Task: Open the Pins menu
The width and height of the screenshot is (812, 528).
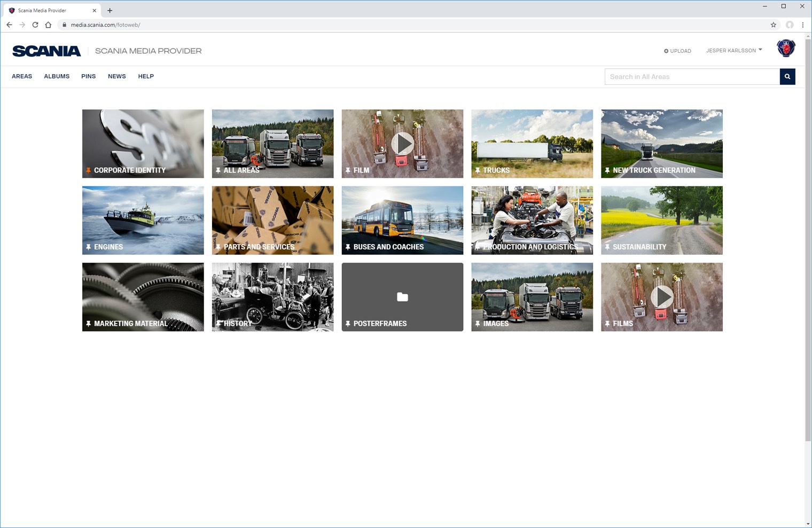Action: 89,76
